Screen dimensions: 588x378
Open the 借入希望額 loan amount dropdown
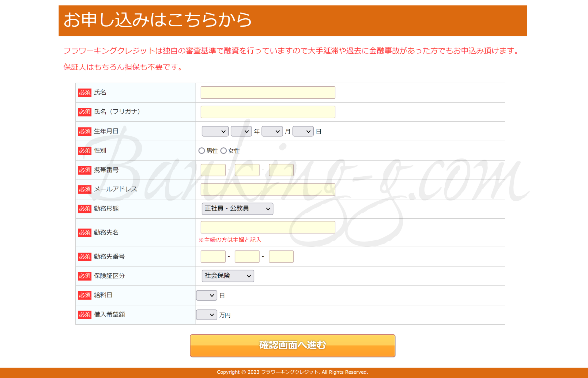coord(206,315)
